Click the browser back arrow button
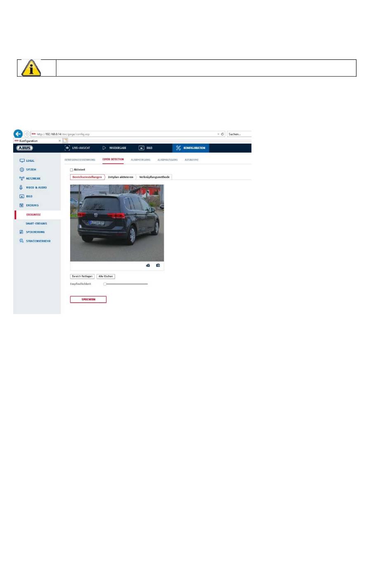 click(x=18, y=134)
